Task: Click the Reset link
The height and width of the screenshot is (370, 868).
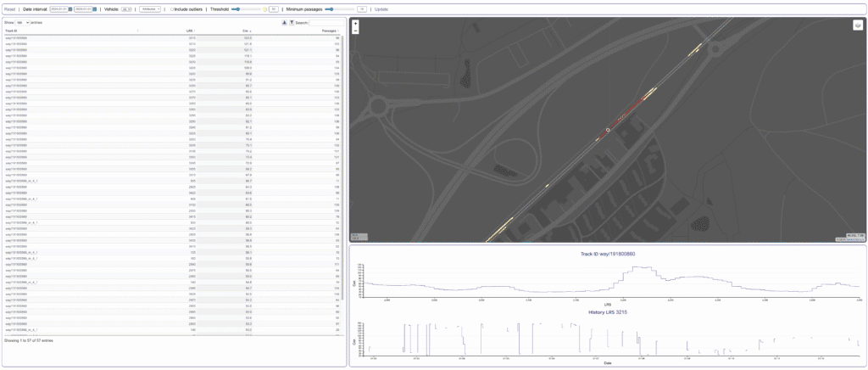Action: pyautogui.click(x=9, y=8)
